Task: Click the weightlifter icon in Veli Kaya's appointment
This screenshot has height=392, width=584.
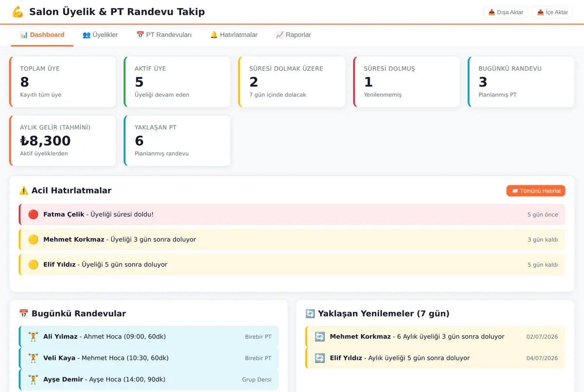Action: 33,358
